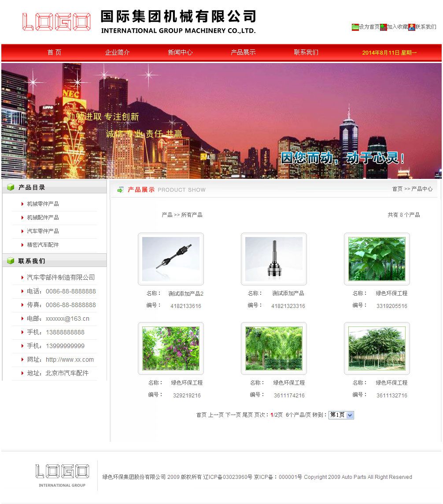Screen dimensions: 443x504
Task: Click fax 传真: 0086-88-8888888
Action: (x=61, y=305)
